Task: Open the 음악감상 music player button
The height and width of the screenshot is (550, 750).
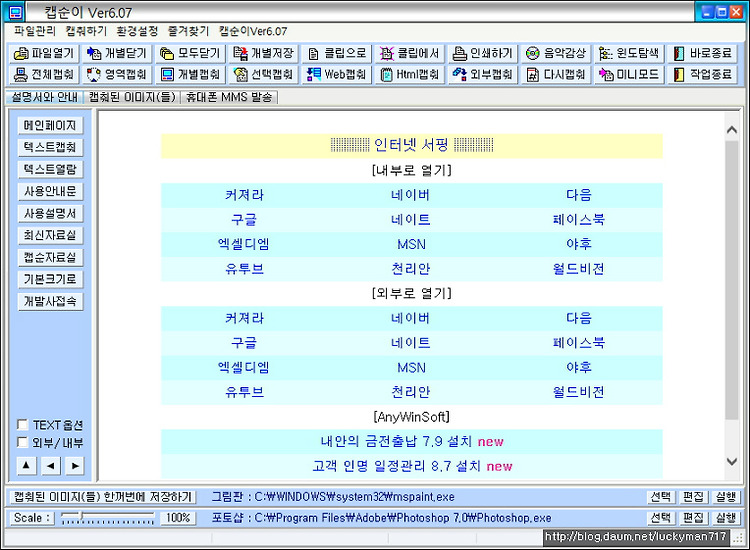Action: tap(556, 53)
